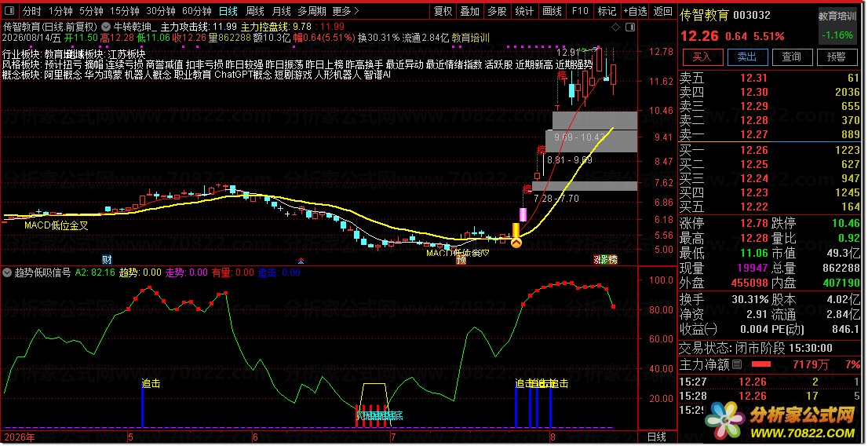Viewport: 868px width, 446px height.
Task: Switch to 5分钟 period
Action: pos(91,10)
